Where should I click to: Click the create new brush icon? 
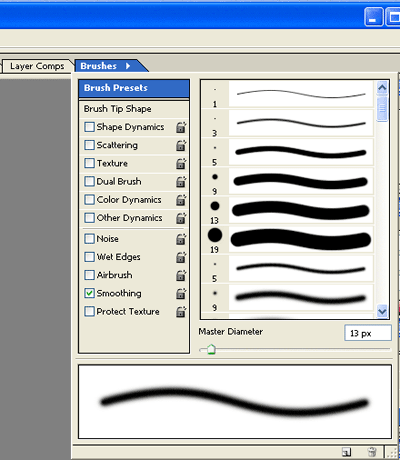pos(347,452)
